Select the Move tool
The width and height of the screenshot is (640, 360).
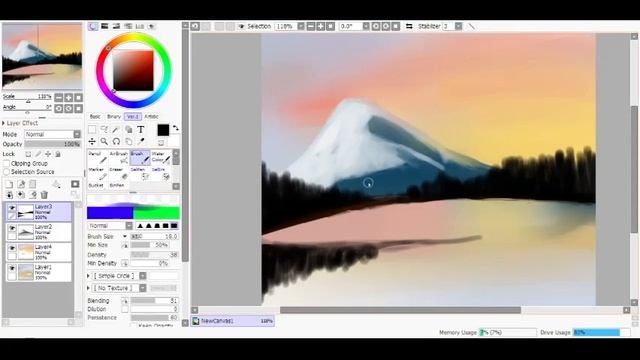(x=92, y=142)
